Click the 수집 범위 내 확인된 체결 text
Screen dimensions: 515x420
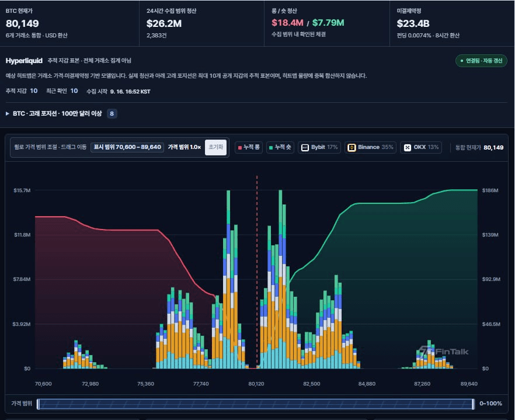coord(298,34)
